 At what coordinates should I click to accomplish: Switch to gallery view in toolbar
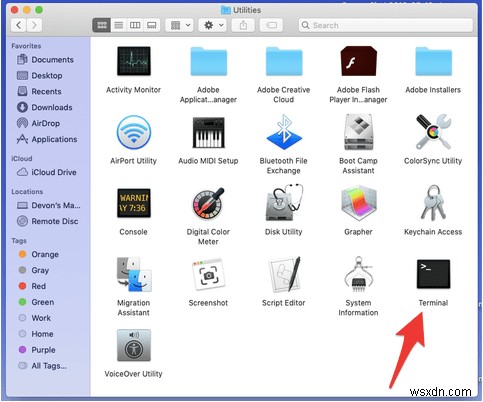[x=152, y=25]
